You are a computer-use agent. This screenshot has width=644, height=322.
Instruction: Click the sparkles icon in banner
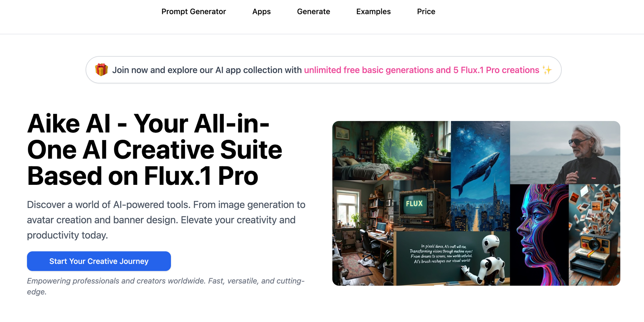(x=547, y=70)
